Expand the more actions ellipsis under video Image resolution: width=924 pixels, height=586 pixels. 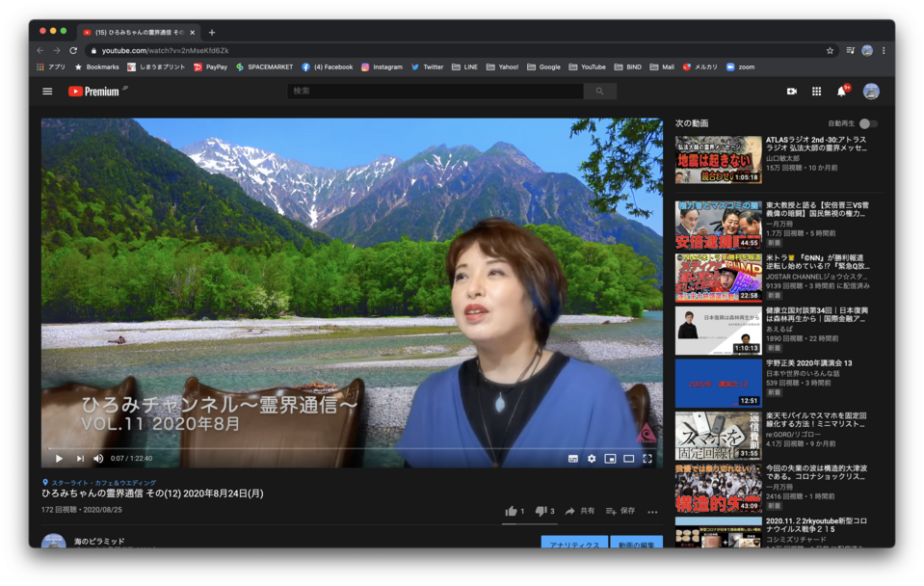[x=652, y=511]
